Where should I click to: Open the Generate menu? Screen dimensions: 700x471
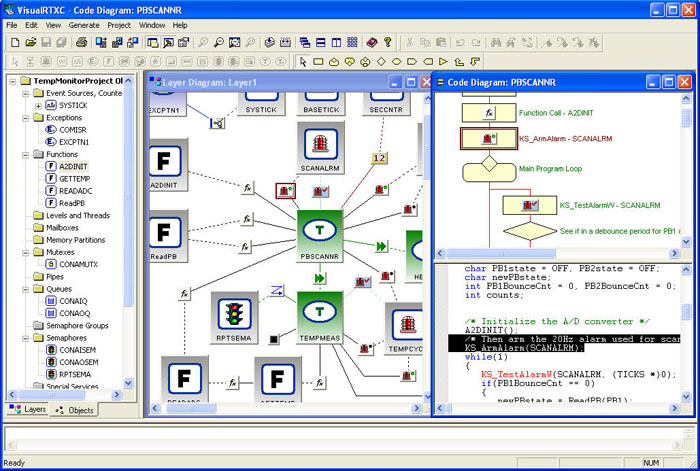(84, 25)
